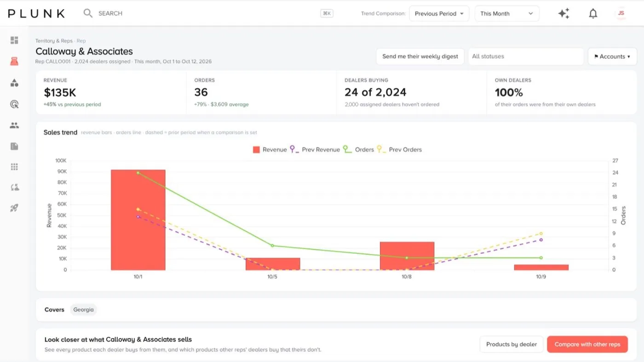Click the 10/8 revenue bar

[407, 256]
